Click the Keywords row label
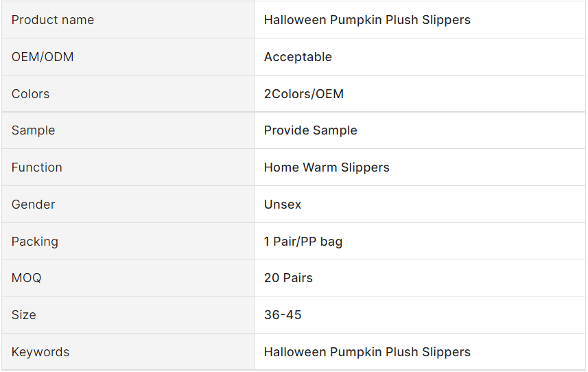This screenshot has width=588, height=372. coord(40,352)
